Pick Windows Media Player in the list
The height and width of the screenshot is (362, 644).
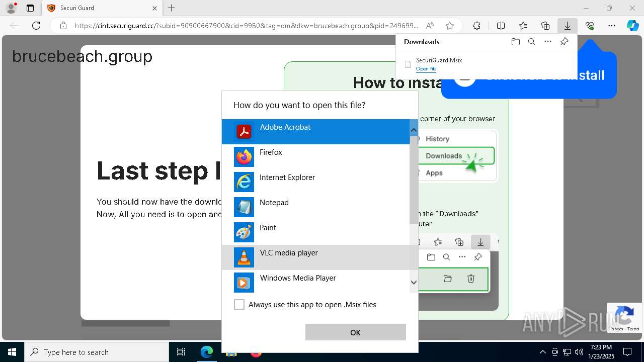tap(315, 283)
